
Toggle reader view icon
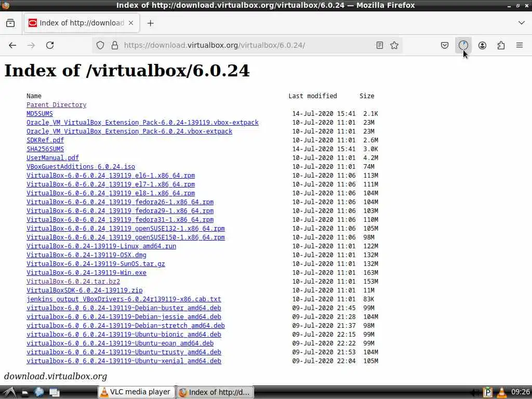pos(380,45)
